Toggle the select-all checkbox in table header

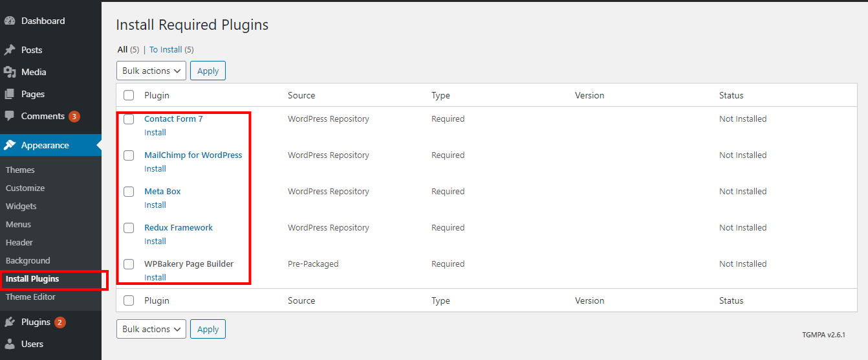tap(129, 95)
